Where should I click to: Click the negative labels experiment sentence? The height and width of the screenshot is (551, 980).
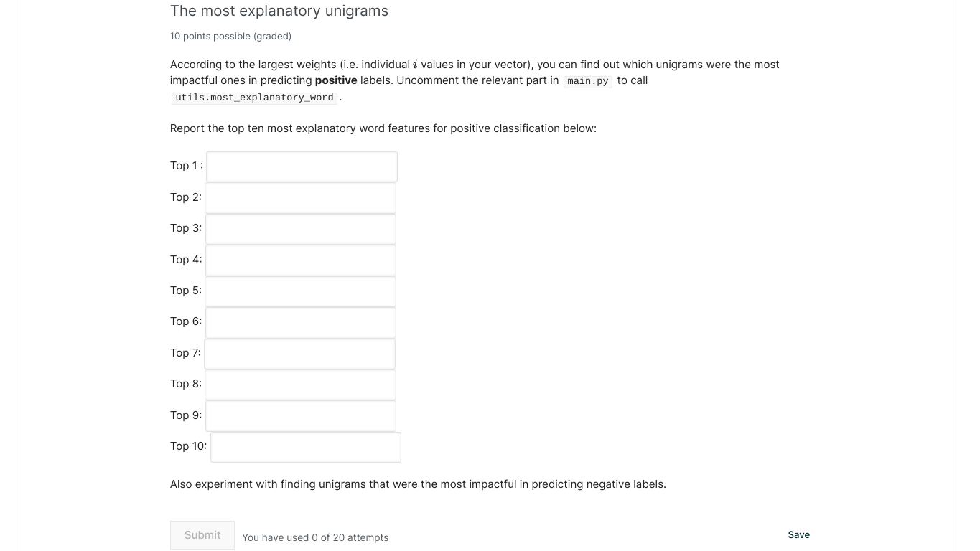click(417, 484)
